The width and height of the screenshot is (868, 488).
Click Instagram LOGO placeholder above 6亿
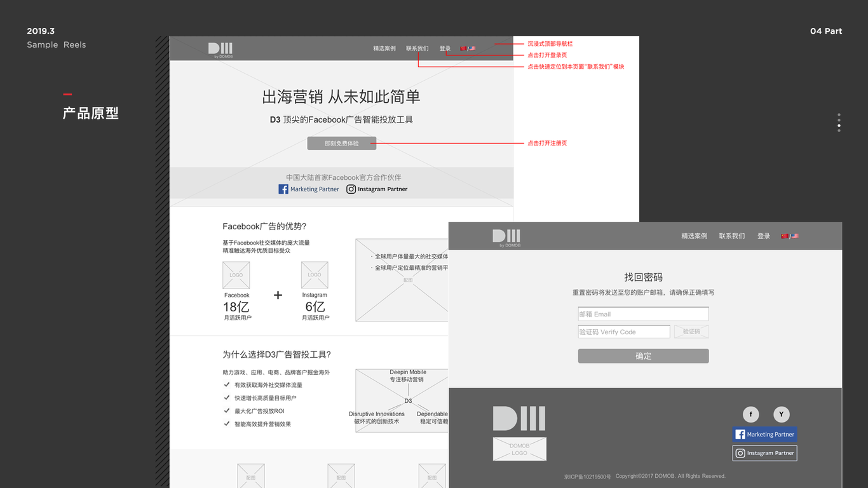315,275
